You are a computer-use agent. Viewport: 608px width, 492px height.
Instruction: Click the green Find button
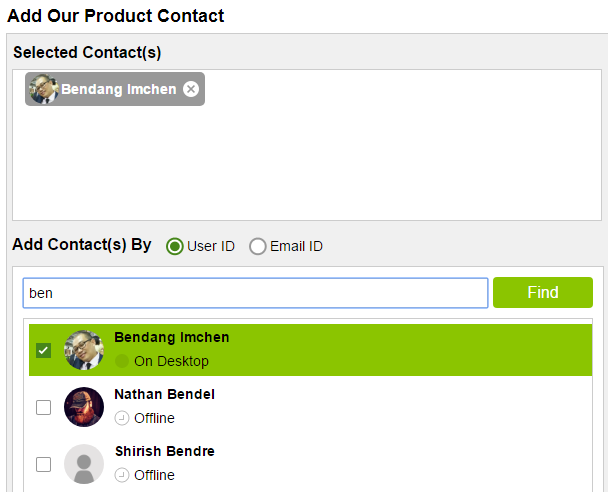542,292
